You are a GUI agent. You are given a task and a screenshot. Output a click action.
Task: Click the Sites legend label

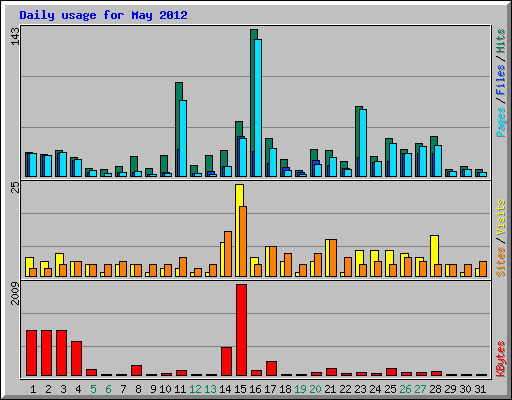500,262
